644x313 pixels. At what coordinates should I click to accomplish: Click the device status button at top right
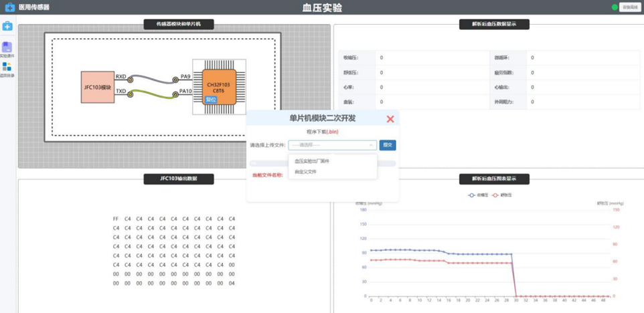pyautogui.click(x=629, y=7)
